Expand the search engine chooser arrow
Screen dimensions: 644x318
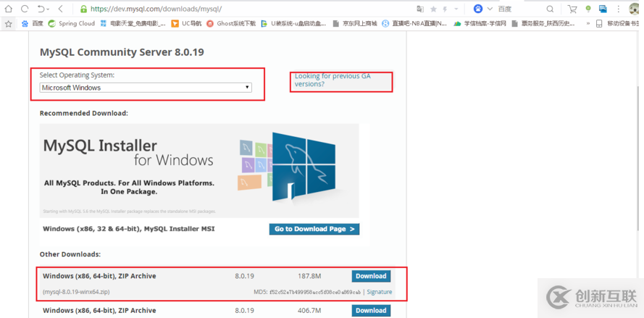[x=490, y=9]
